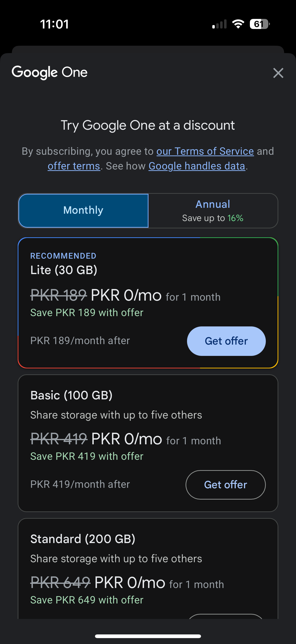
Task: Tap the home indicator bar
Action: click(x=148, y=636)
